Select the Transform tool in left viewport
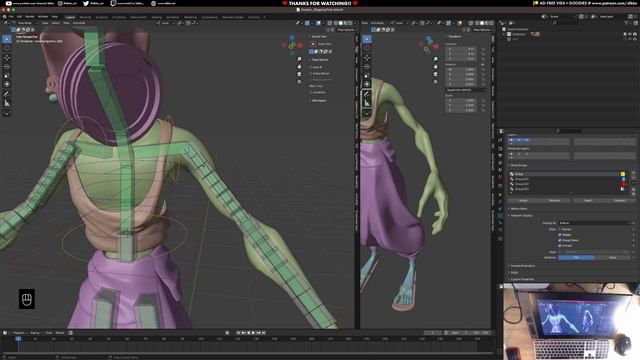The width and height of the screenshot is (640, 360). pos(7,84)
